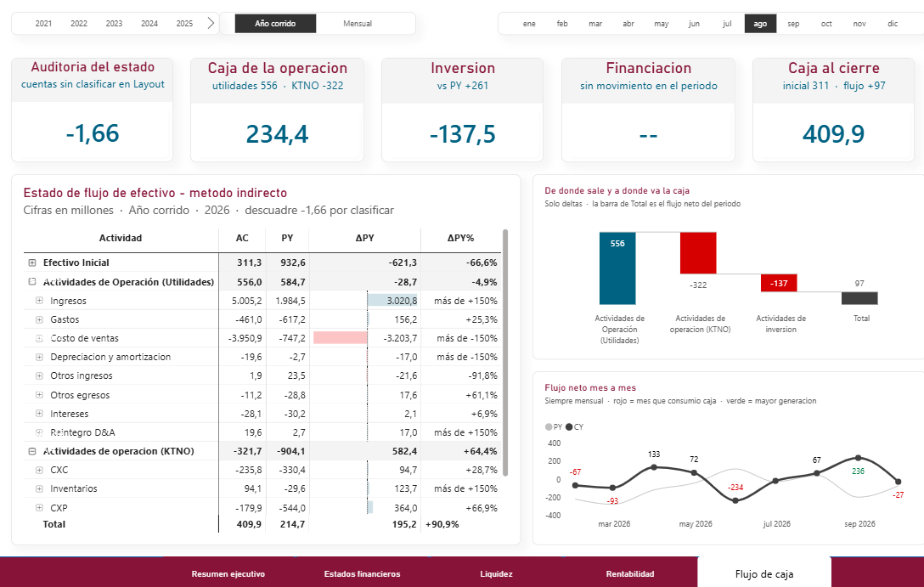The image size is (924, 587).
Task: Click the Caja al cierre 409,9 card
Action: coord(833,109)
